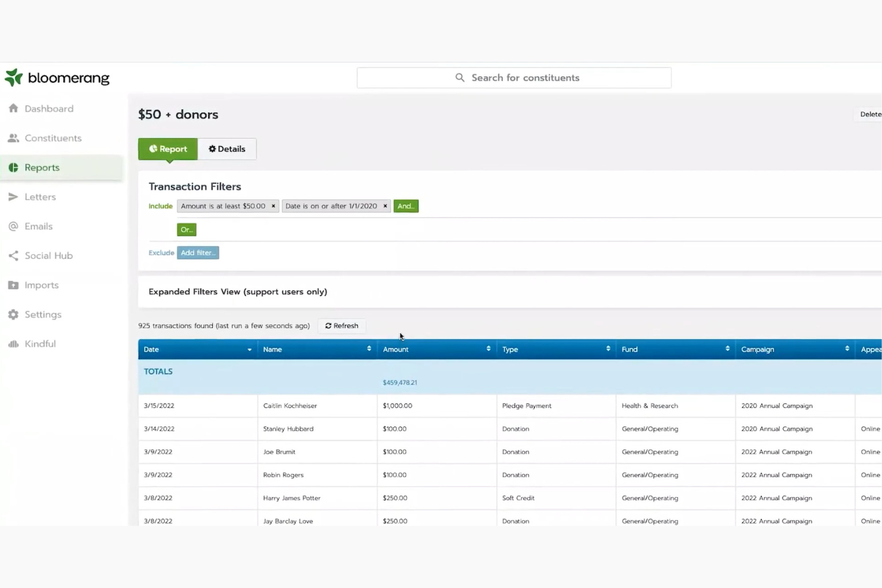The width and height of the screenshot is (882, 588).
Task: Click the TOTALS row label
Action: 158,371
